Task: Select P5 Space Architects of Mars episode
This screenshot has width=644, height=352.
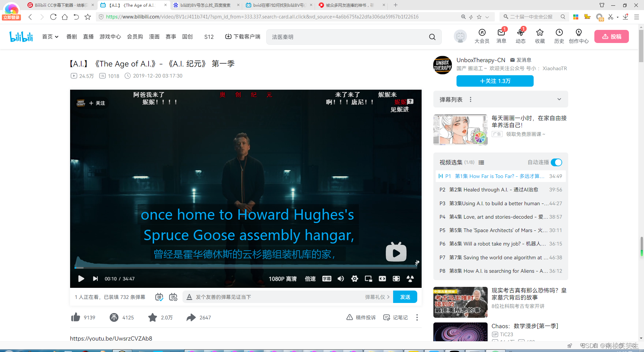Action: coord(501,230)
